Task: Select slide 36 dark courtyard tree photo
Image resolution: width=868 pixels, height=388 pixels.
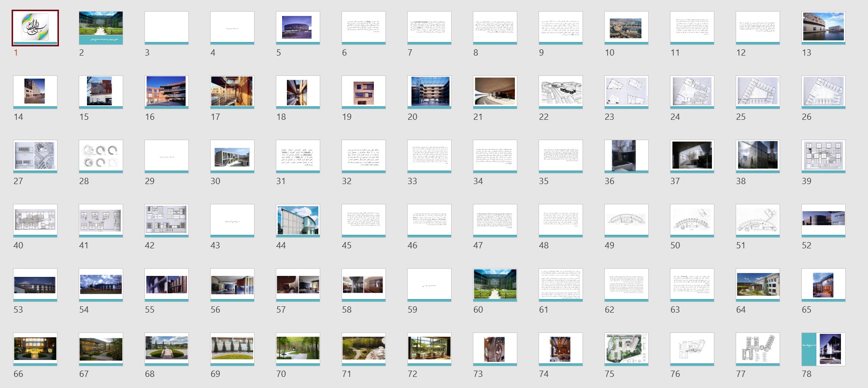Action: [626, 156]
